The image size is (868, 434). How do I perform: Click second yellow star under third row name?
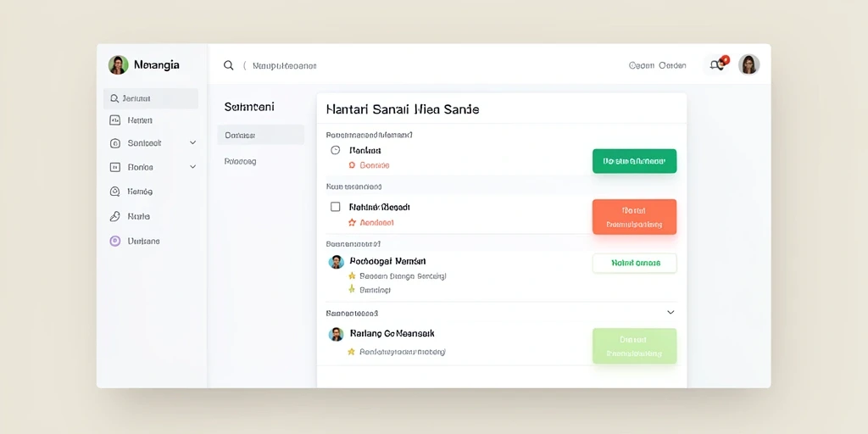coord(352,289)
